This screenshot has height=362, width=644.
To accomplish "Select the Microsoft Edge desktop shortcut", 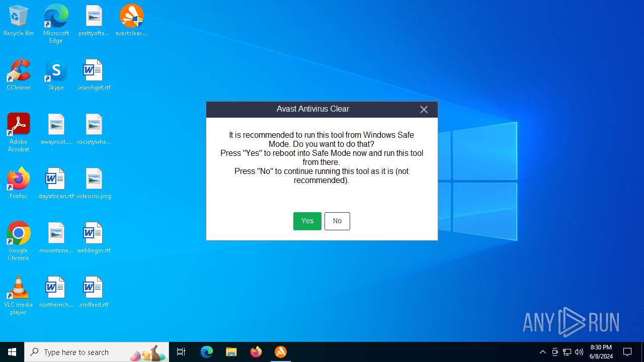I will [x=56, y=24].
